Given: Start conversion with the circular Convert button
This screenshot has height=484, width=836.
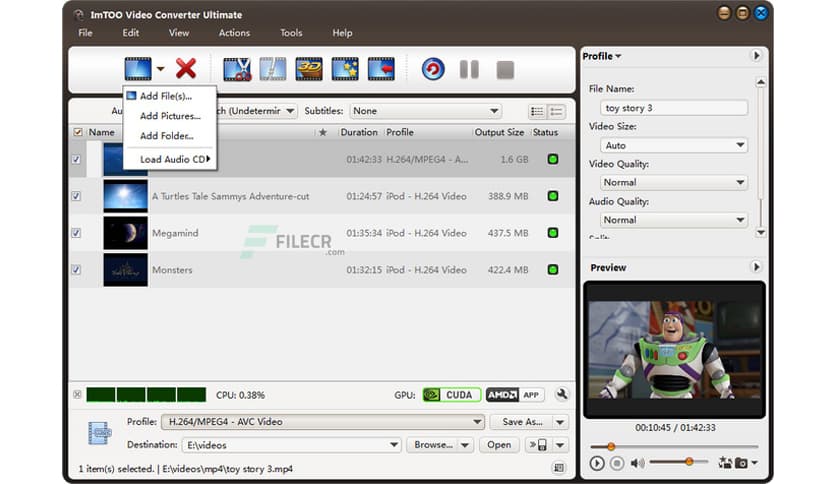Looking at the screenshot, I should tap(433, 69).
